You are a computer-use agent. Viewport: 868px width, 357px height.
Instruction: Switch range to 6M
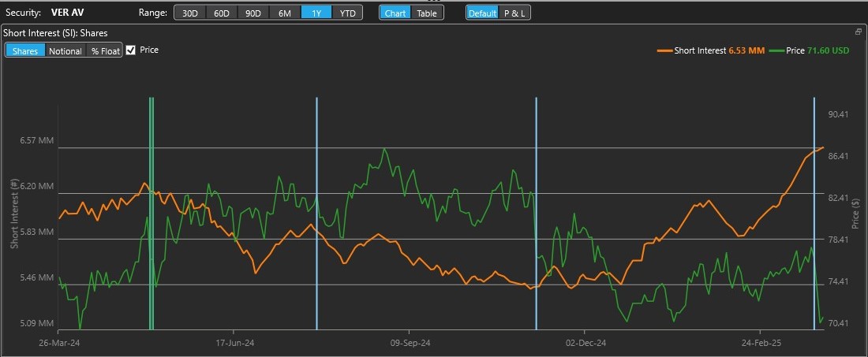285,13
